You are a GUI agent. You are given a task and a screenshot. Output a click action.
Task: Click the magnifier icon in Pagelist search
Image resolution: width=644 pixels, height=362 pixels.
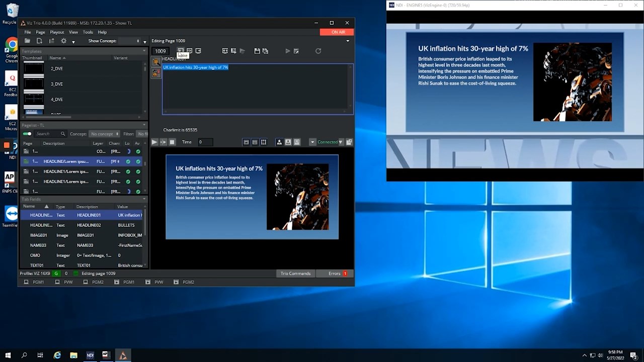coord(63,134)
